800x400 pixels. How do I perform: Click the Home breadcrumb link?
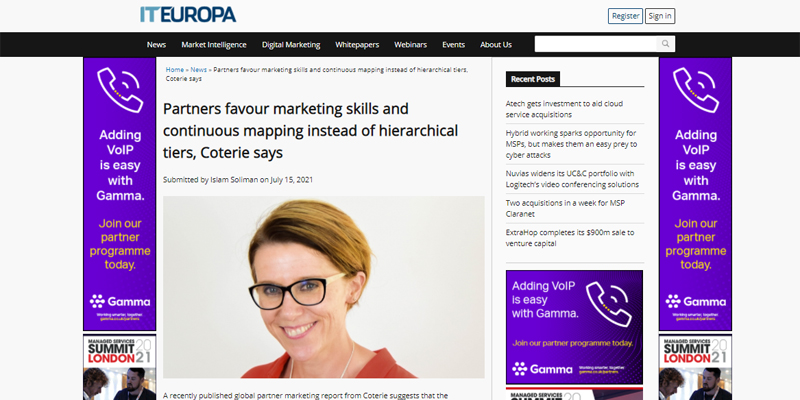pos(175,70)
